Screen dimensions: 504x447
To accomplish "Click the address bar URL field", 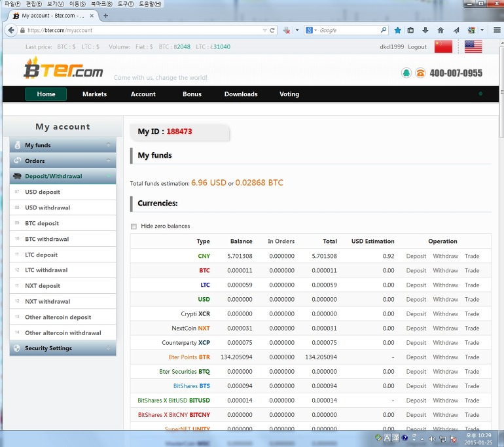I will 143,30.
